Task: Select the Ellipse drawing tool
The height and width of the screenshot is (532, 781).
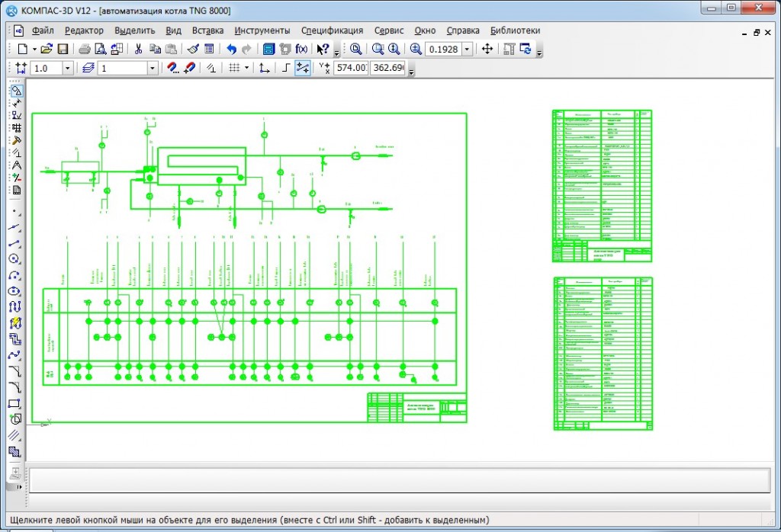Action: pos(15,291)
